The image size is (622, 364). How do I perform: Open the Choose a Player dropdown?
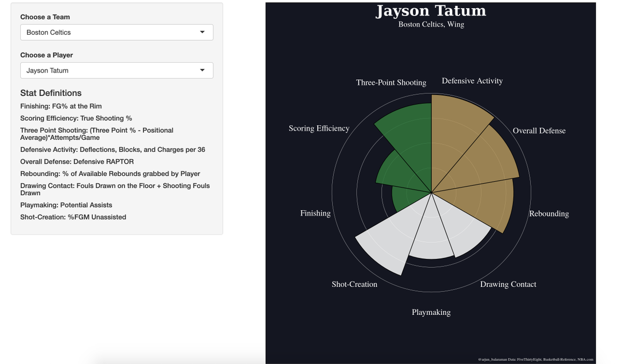117,70
